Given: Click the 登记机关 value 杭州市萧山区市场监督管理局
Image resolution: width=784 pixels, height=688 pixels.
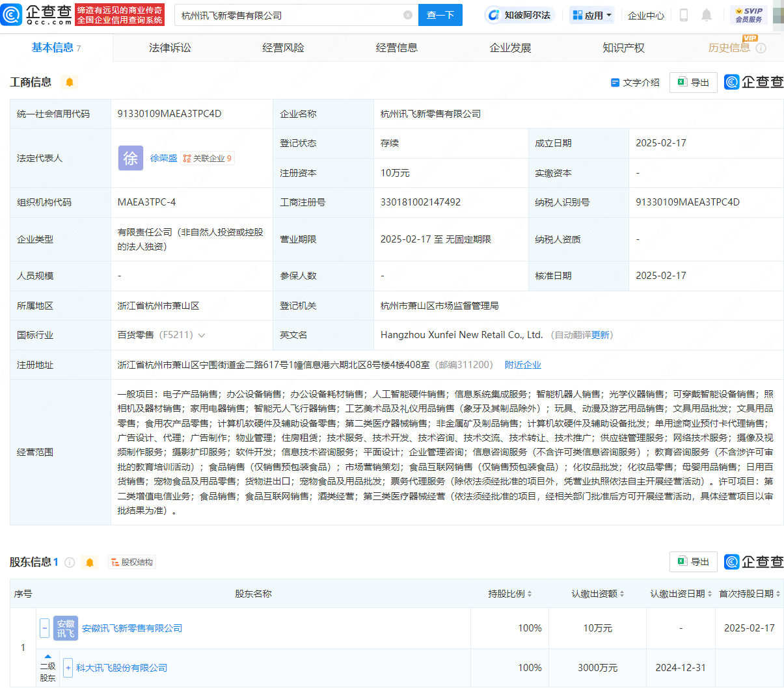Looking at the screenshot, I should click(440, 306).
